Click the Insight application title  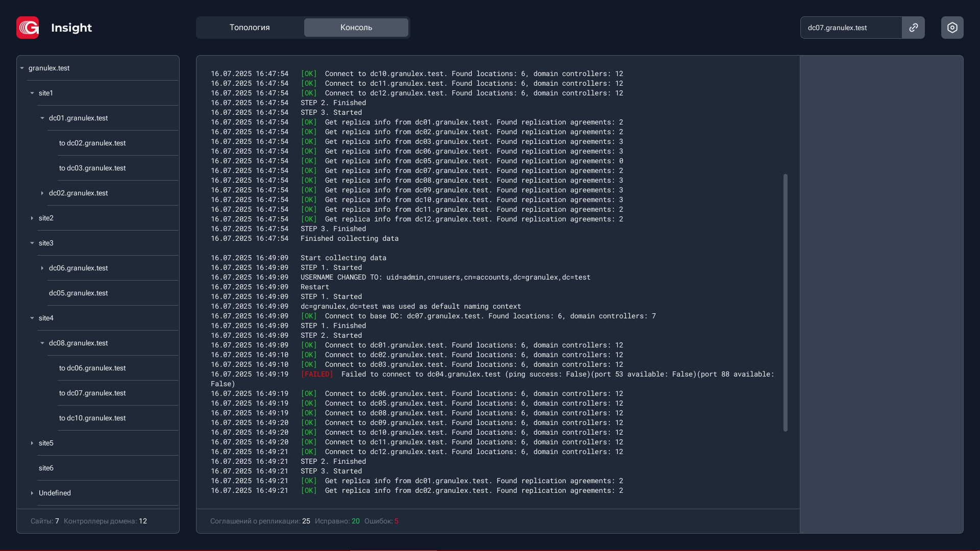[71, 28]
